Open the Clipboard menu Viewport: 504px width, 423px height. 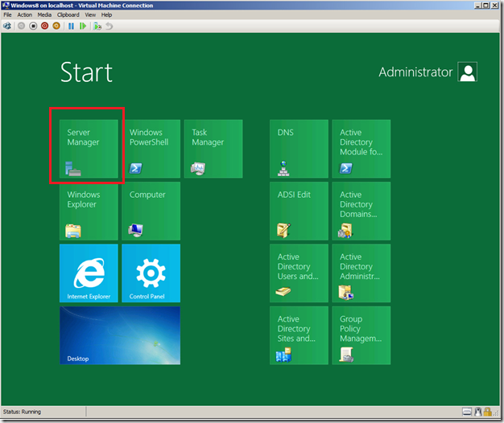tap(68, 14)
